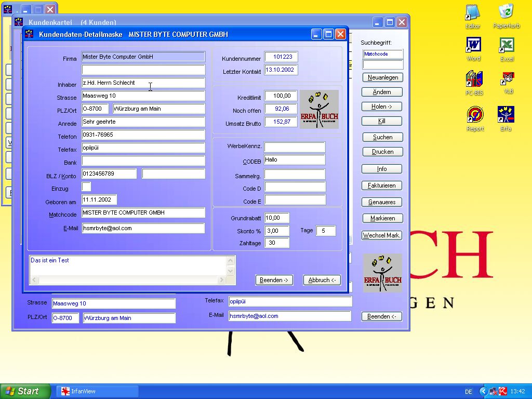Click the Tage field showing 5
This screenshot has width=532, height=399.
[x=326, y=231]
